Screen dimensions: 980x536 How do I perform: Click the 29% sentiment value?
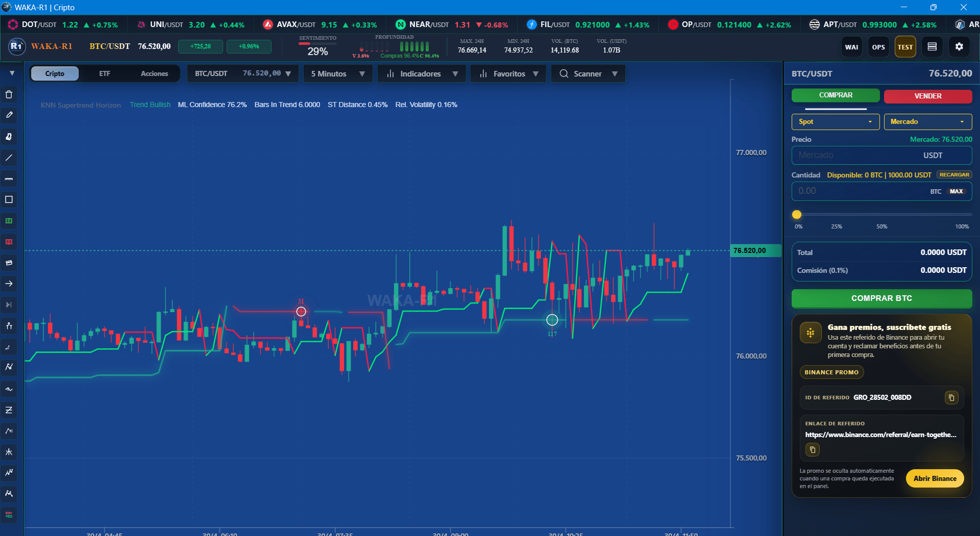[x=317, y=52]
